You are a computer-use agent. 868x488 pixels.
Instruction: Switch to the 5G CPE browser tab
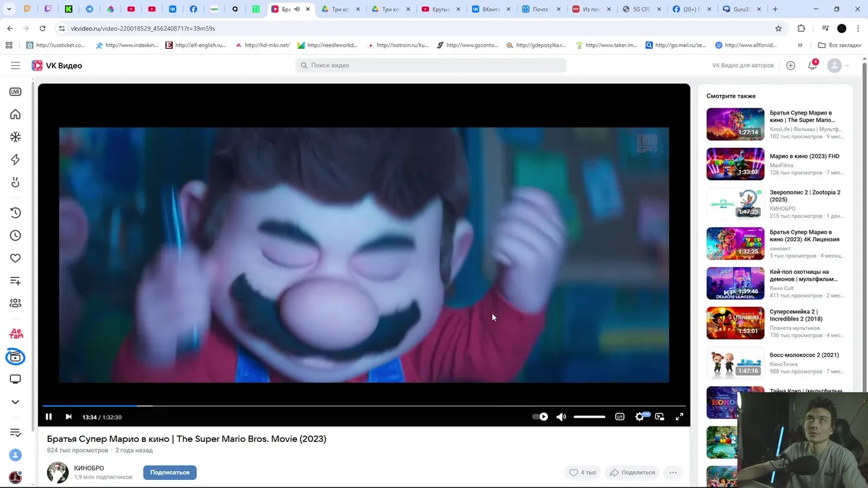[x=641, y=9]
